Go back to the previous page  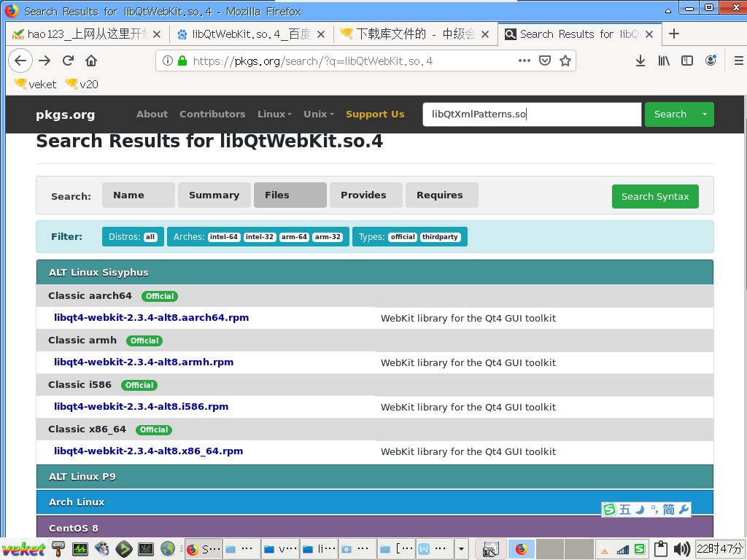20,61
